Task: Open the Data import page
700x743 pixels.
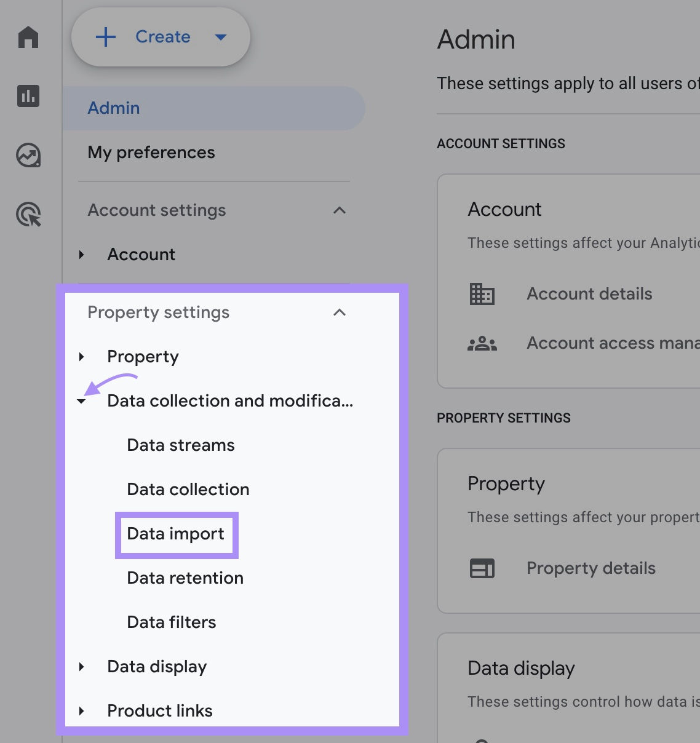Action: [x=175, y=534]
